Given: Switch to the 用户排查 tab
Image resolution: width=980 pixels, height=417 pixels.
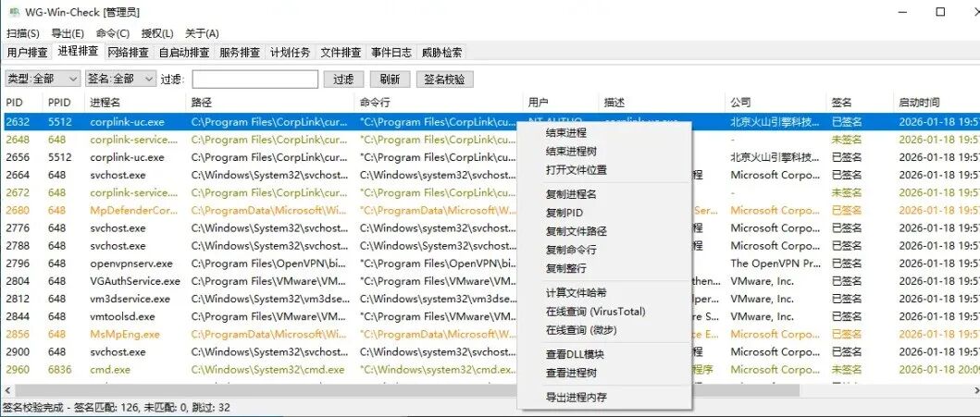Looking at the screenshot, I should [28, 53].
